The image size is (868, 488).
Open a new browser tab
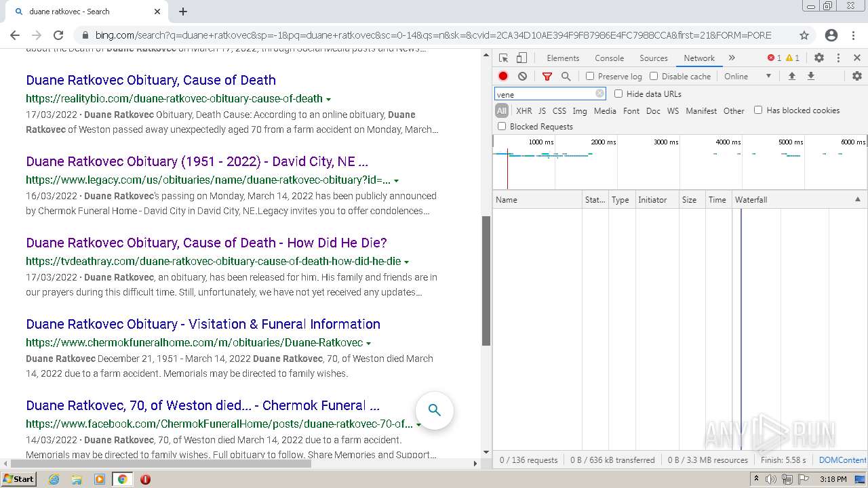[183, 12]
